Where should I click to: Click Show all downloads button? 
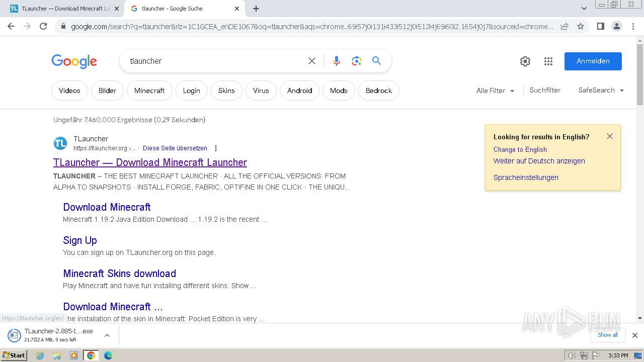click(x=608, y=335)
